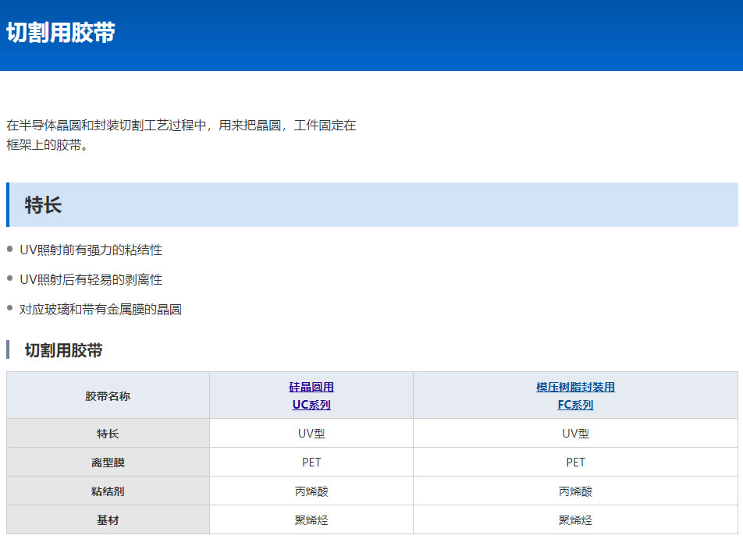743x560 pixels.
Task: Open the 模压树脂封装用 link
Action: coord(575,387)
